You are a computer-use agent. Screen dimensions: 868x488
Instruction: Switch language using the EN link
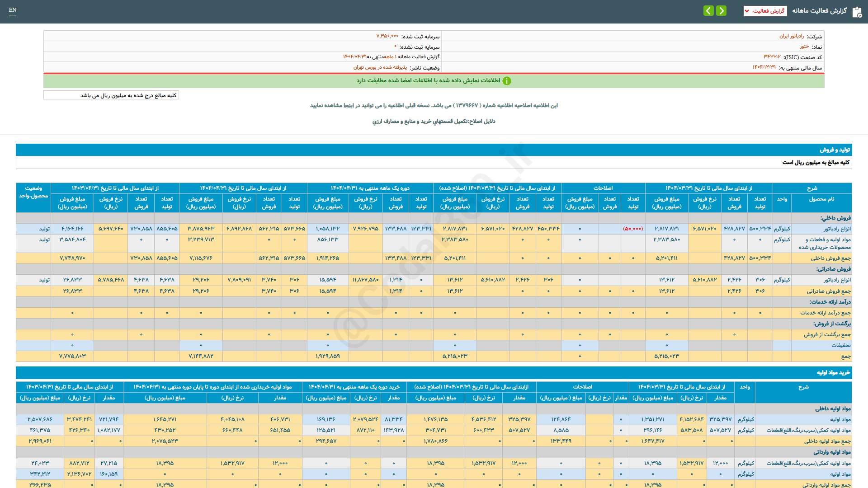pyautogui.click(x=13, y=10)
